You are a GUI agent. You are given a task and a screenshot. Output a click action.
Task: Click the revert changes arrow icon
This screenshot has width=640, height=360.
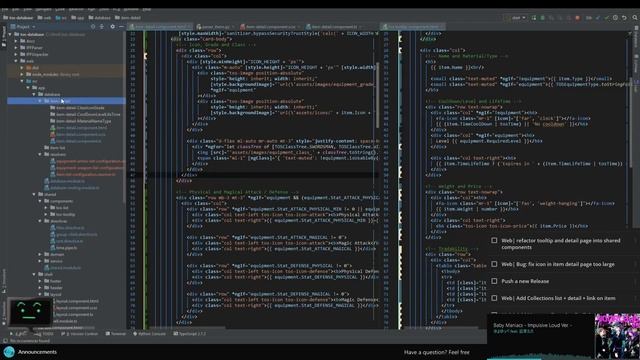tap(624, 18)
